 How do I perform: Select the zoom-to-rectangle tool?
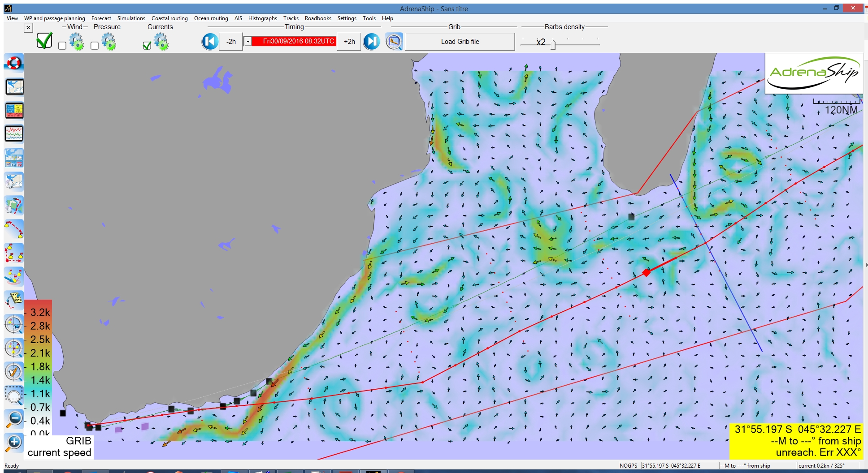click(14, 395)
